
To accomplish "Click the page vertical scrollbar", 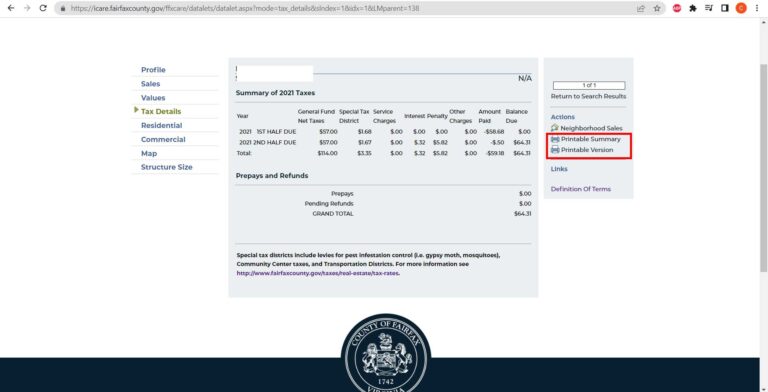I will coord(763,167).
